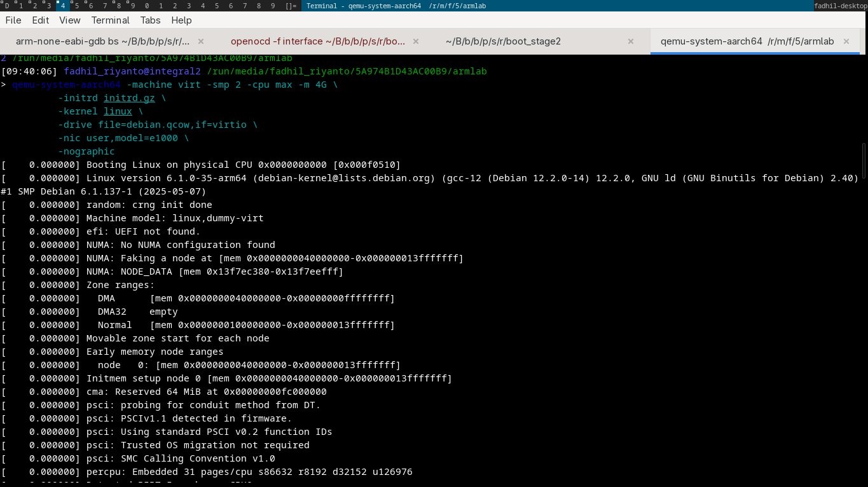Viewport: 868px width, 487px height.
Task: Close the arm-none-eabi-gdb terminal tab
Action: 201,41
